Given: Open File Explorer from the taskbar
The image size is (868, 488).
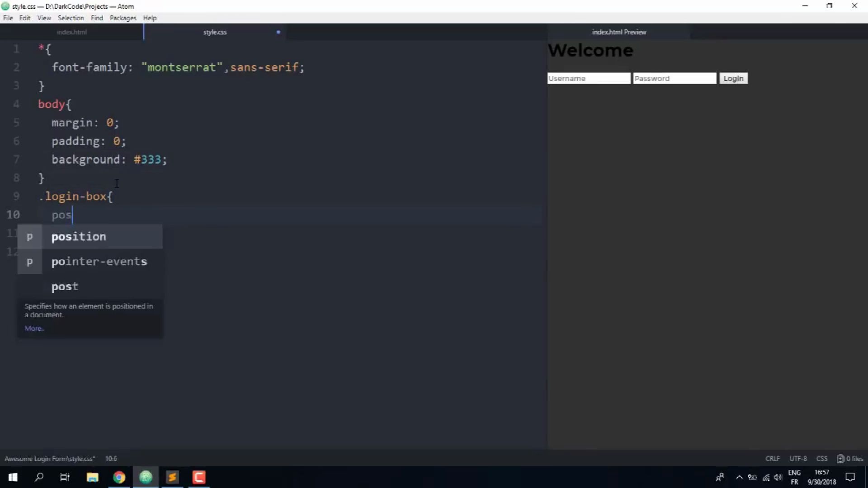Looking at the screenshot, I should click(92, 477).
